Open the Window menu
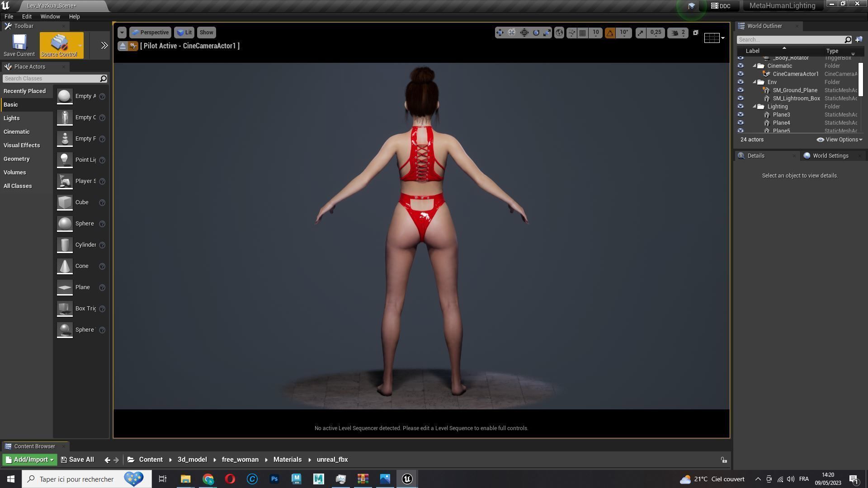 [50, 16]
